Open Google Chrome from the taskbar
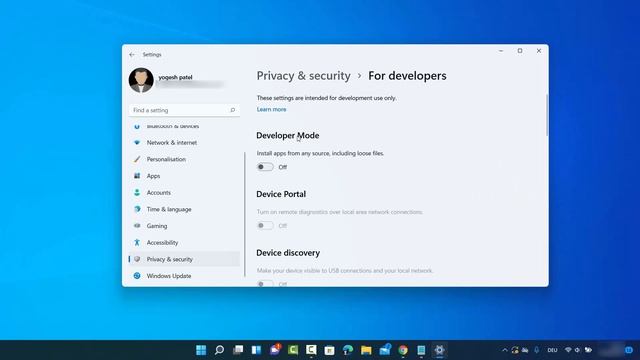Image resolution: width=640 pixels, height=360 pixels. pos(403,350)
